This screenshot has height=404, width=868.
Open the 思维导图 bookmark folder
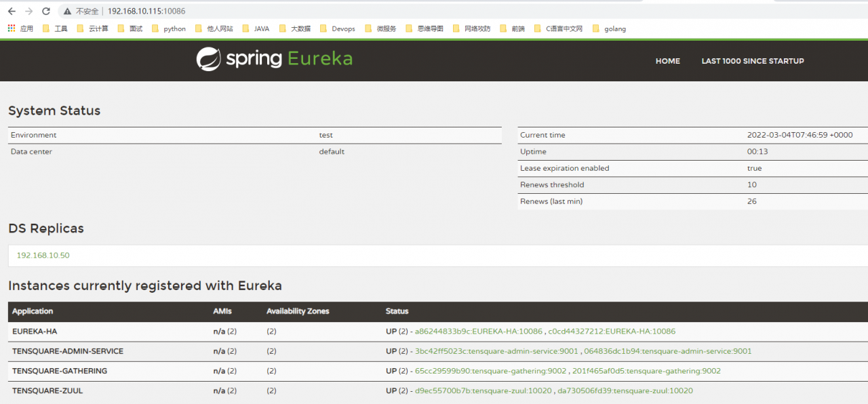point(425,28)
